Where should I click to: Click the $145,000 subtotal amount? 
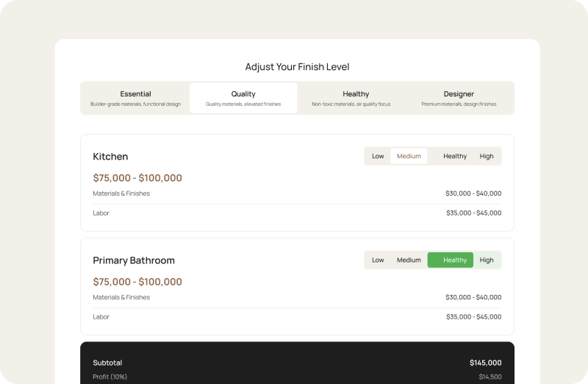point(486,363)
